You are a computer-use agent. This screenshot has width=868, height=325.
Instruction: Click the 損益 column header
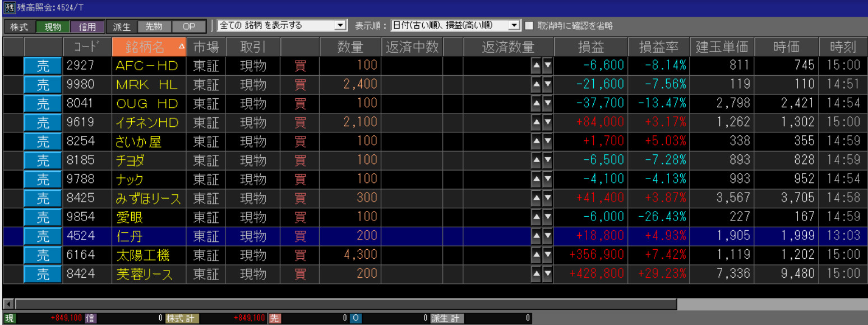coord(590,47)
